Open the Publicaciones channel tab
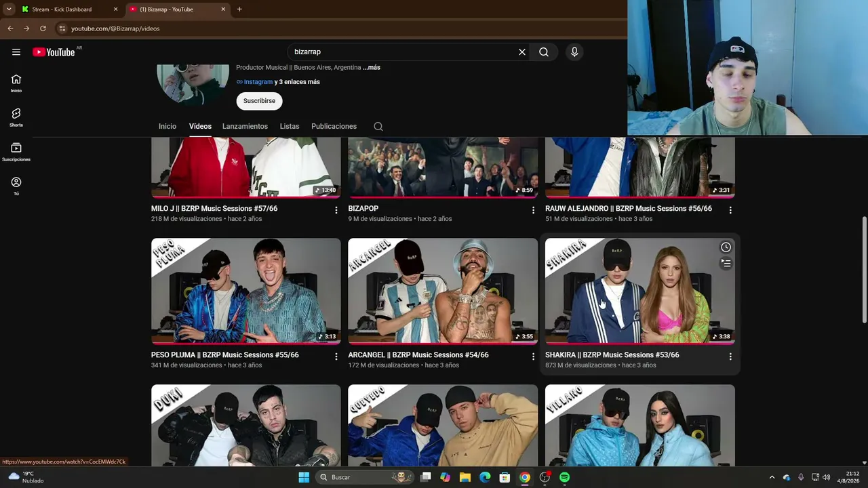868x488 pixels. [334, 127]
